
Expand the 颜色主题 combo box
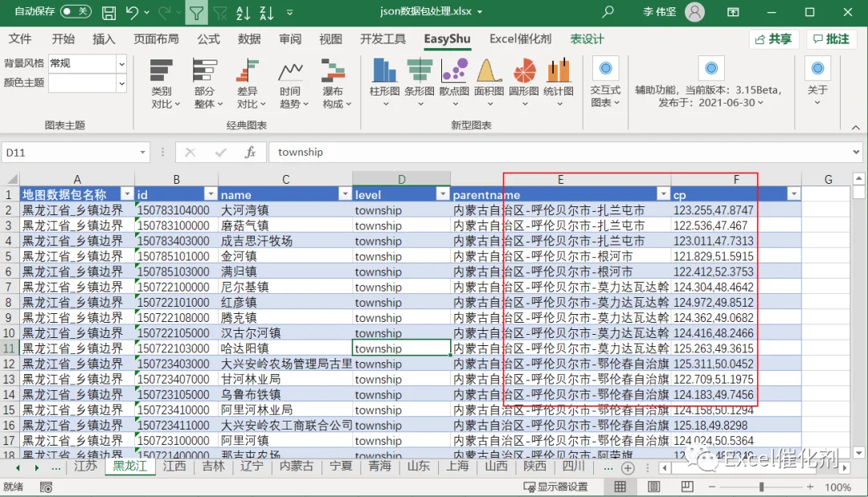point(122,84)
